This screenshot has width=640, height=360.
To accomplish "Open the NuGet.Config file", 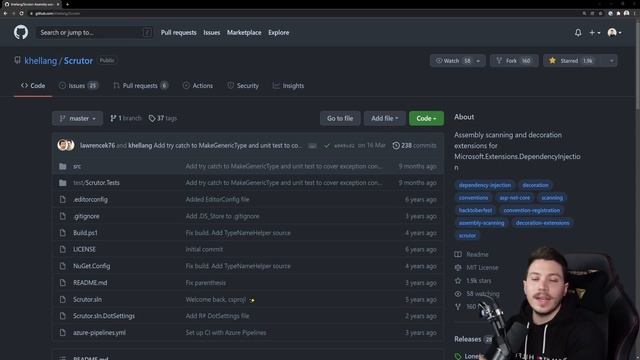I will click(91, 266).
